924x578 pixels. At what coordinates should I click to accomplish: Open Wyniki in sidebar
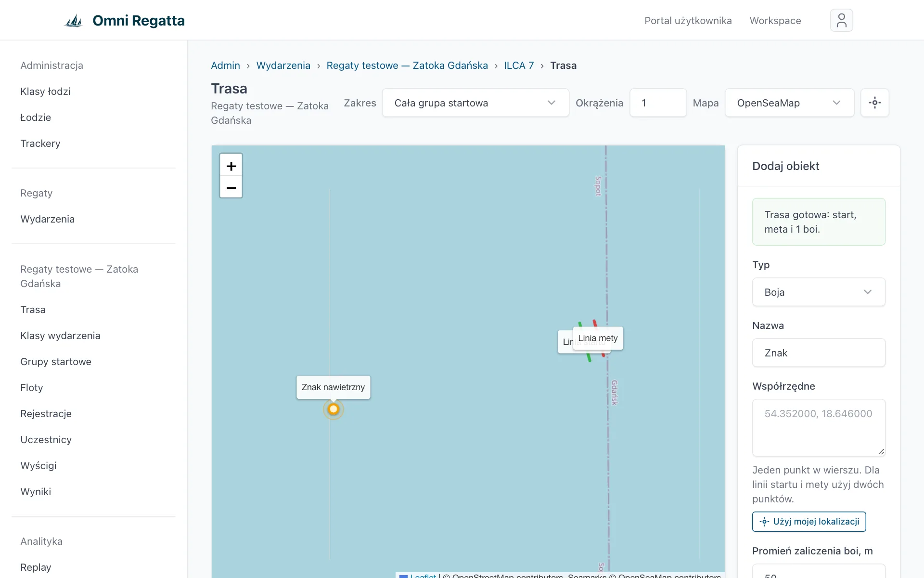[36, 492]
